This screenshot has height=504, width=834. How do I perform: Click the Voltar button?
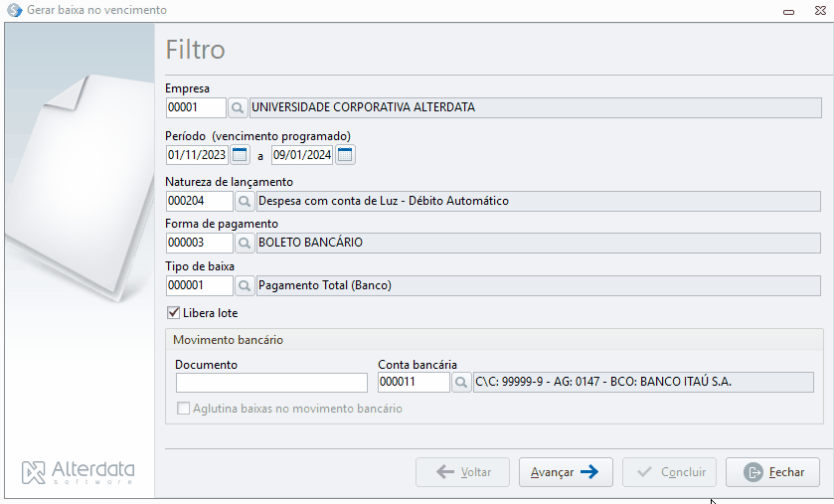[463, 472]
